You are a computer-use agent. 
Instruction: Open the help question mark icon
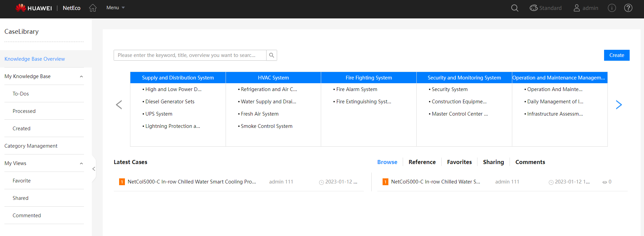[x=628, y=8]
